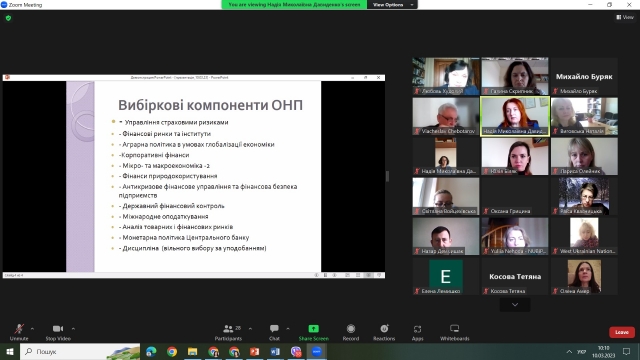Select Світлана Войцехівська video tile

pyautogui.click(x=446, y=196)
